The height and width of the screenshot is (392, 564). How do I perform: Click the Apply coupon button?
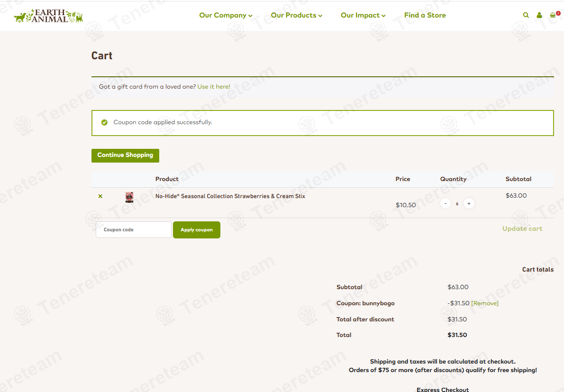click(x=196, y=230)
